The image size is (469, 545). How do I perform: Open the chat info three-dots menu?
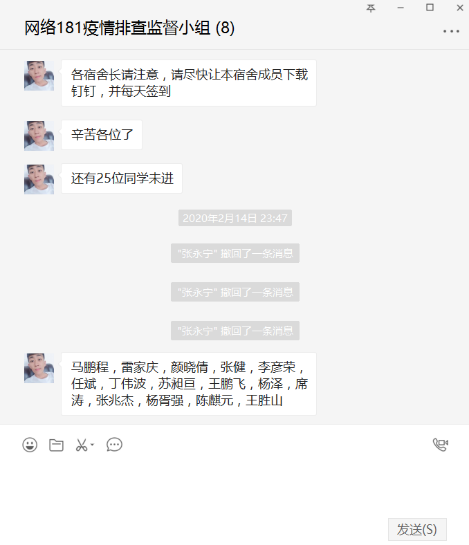click(451, 31)
